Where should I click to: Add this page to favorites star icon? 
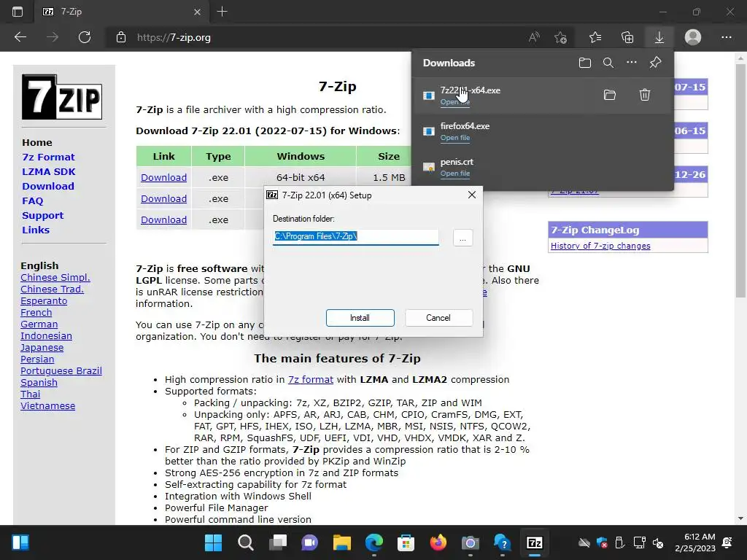click(x=561, y=37)
